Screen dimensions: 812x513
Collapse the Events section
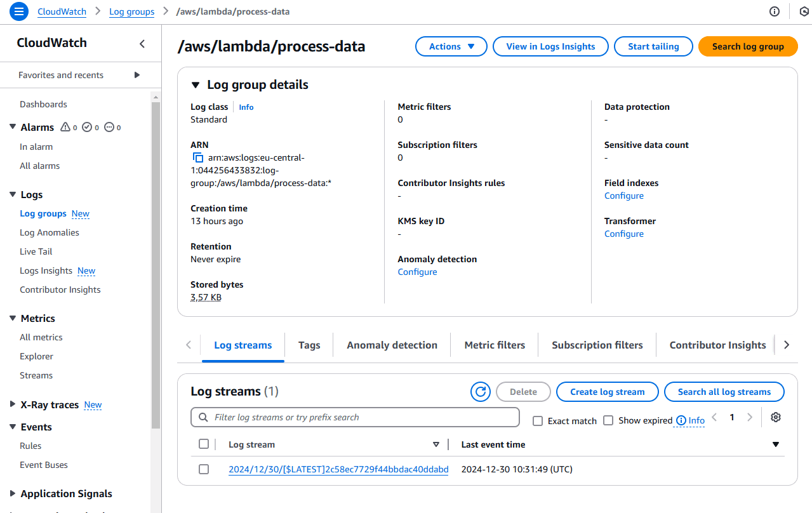(13, 427)
